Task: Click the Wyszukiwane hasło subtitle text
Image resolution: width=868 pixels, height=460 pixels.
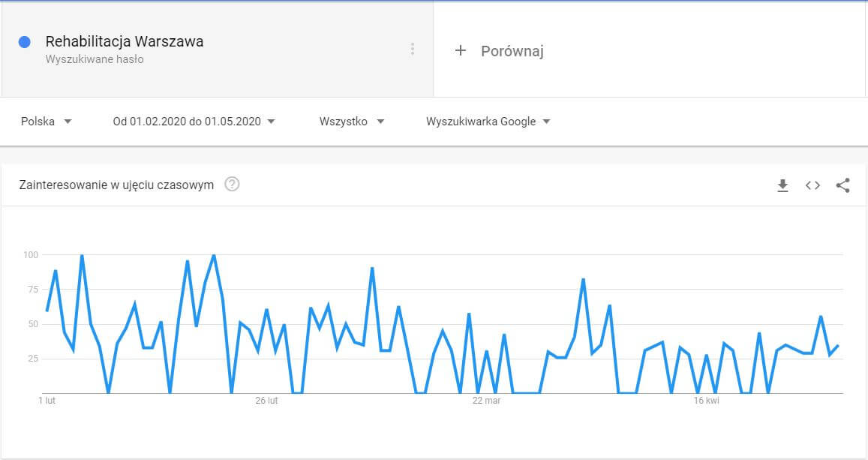Action: (x=95, y=59)
